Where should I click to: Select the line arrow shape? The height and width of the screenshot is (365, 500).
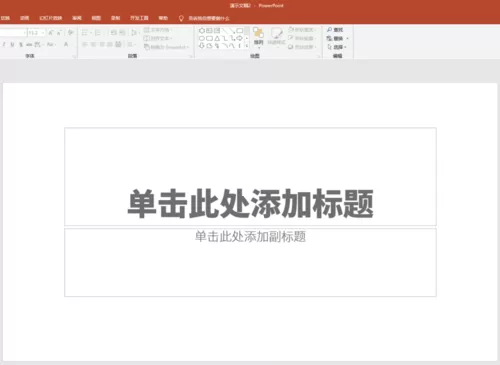[x=232, y=31]
